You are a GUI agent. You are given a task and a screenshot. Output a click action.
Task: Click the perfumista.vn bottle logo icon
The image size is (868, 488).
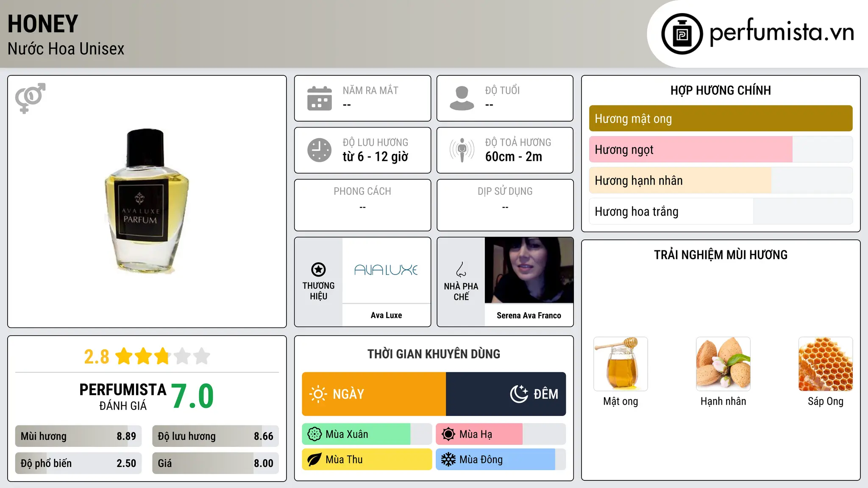[682, 34]
